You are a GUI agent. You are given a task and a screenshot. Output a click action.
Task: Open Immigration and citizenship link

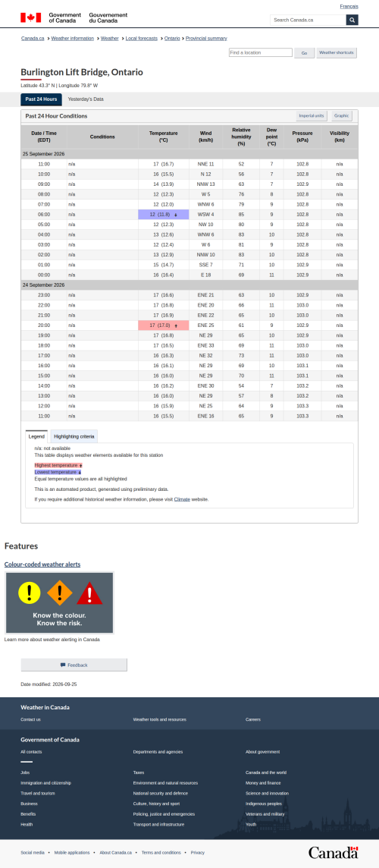tap(46, 783)
